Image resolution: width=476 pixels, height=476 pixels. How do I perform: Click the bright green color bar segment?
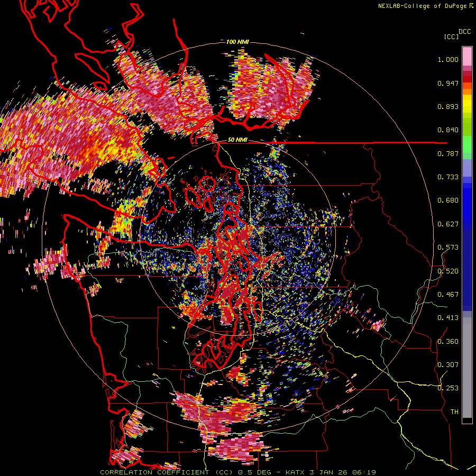467,144
